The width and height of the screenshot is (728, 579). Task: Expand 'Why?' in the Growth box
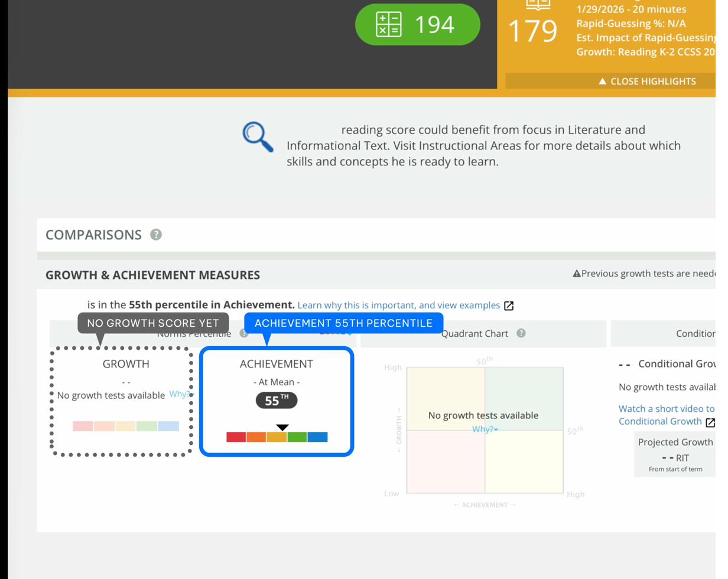(181, 394)
